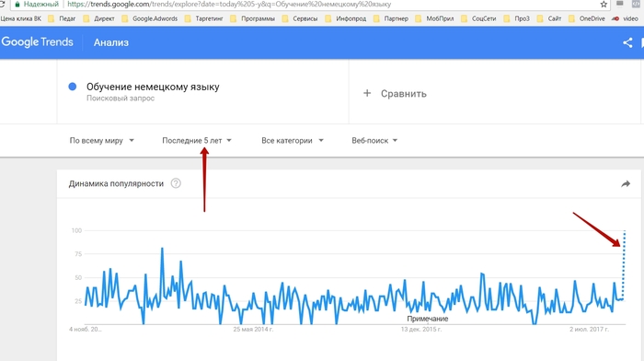This screenshot has width=644, height=361.
Task: Expand the Последние 5 лет time range dropdown
Action: click(x=197, y=141)
